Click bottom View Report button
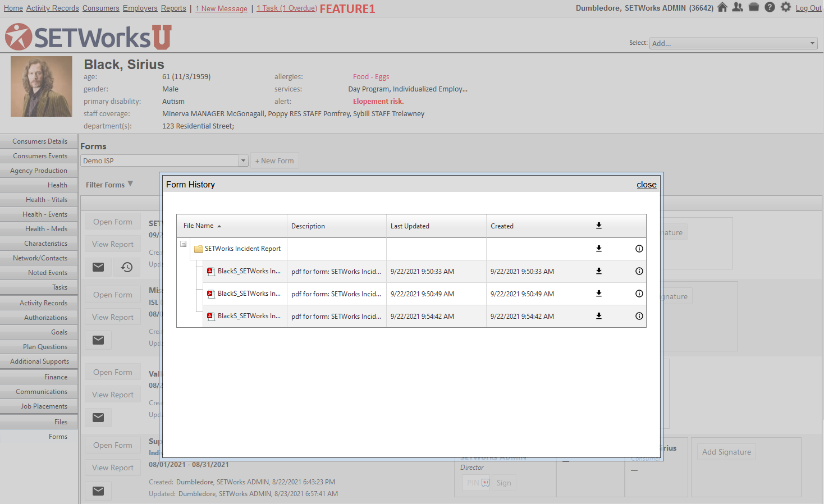Image resolution: width=824 pixels, height=504 pixels. pyautogui.click(x=113, y=468)
